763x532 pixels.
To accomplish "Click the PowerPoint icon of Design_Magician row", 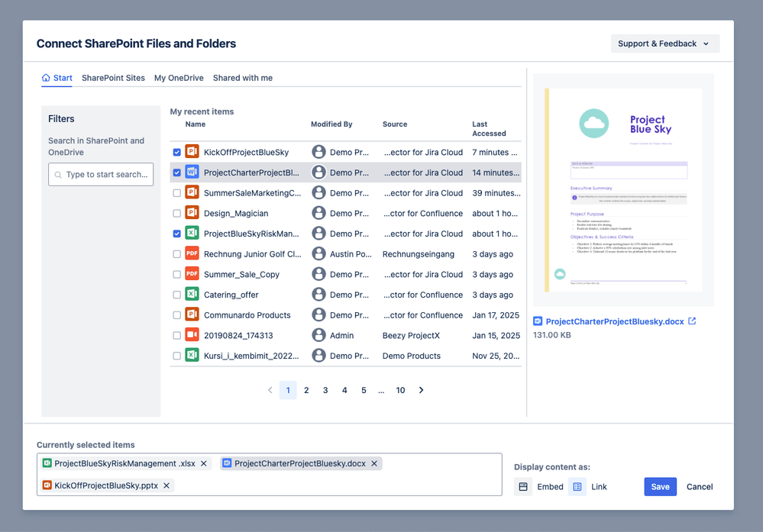I will click(x=192, y=213).
